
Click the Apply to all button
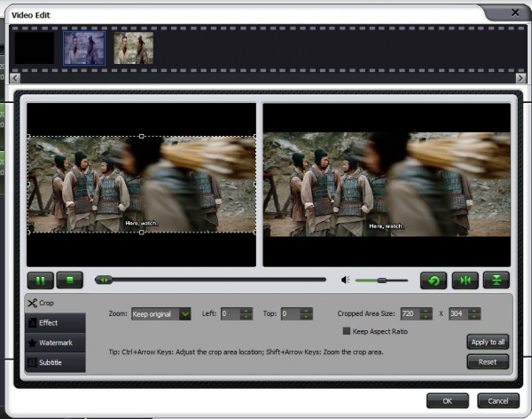click(x=488, y=342)
